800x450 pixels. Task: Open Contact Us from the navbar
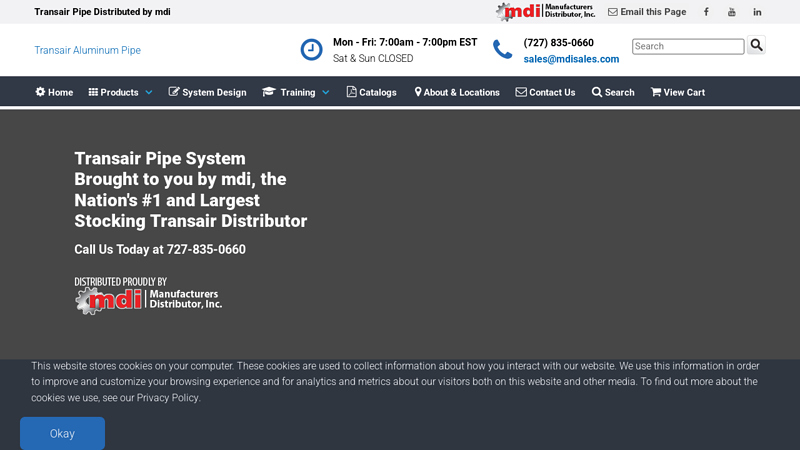[545, 92]
